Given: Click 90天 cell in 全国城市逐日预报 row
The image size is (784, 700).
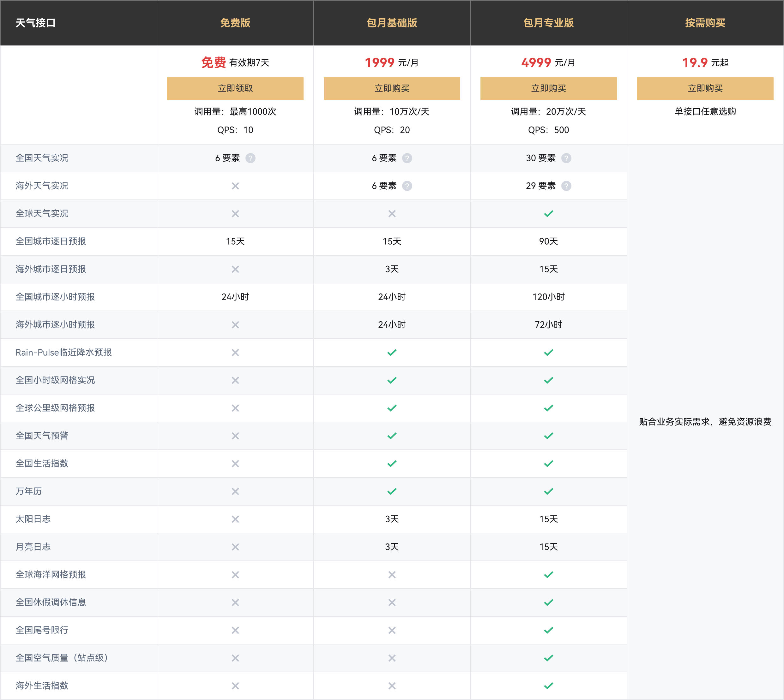Looking at the screenshot, I should point(548,241).
